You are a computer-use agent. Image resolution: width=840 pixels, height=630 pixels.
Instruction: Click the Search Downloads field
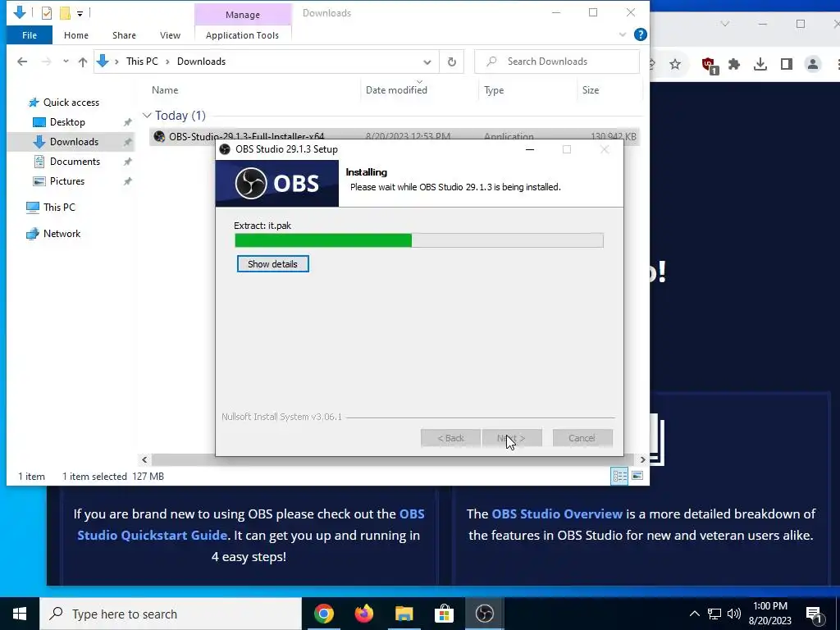click(557, 62)
